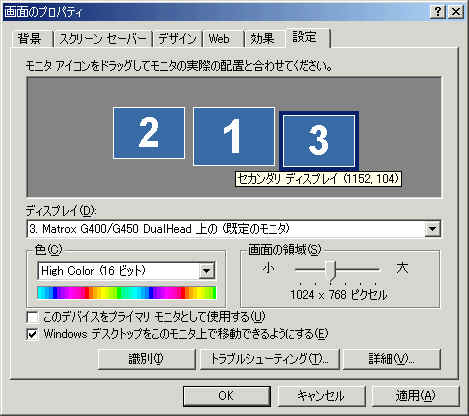The height and width of the screenshot is (416, 469).
Task: Switch to the 背景 tab
Action: 30,39
